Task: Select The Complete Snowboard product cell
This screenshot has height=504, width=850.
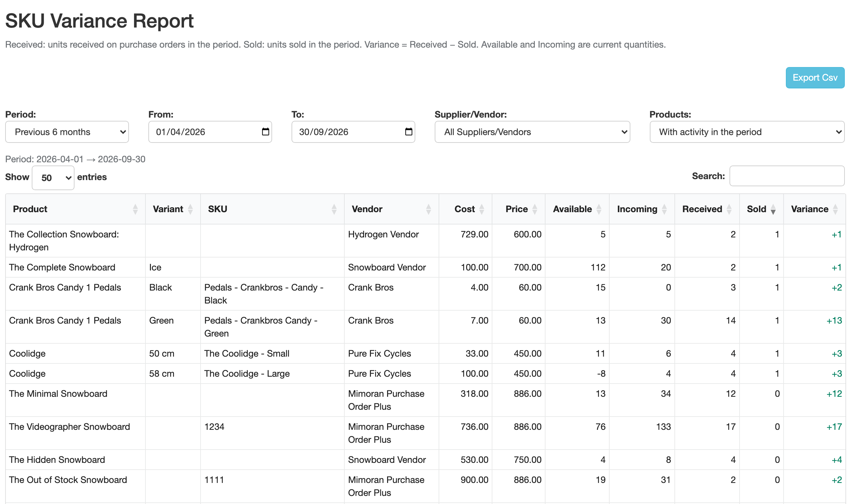Action: [x=75, y=267]
